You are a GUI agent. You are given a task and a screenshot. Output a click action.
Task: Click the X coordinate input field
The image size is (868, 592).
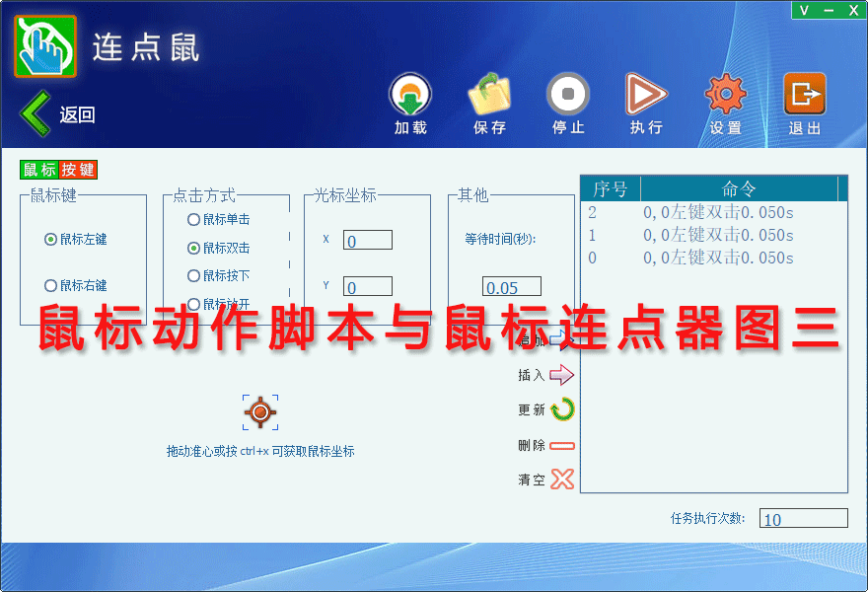[368, 241]
